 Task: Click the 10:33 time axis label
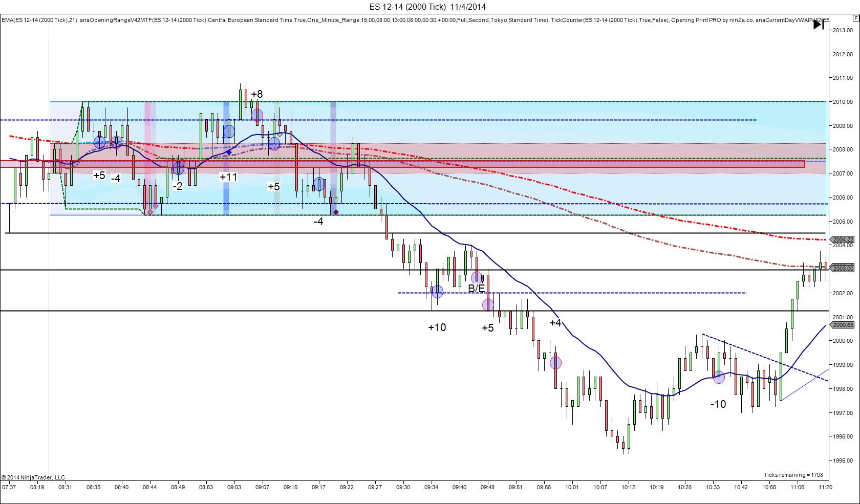pos(713,487)
